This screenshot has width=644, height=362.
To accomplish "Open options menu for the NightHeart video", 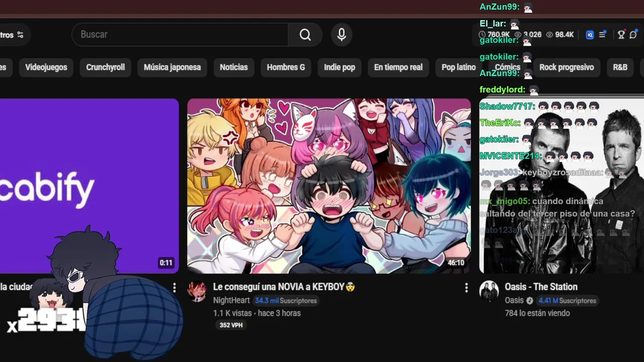I will pyautogui.click(x=466, y=288).
